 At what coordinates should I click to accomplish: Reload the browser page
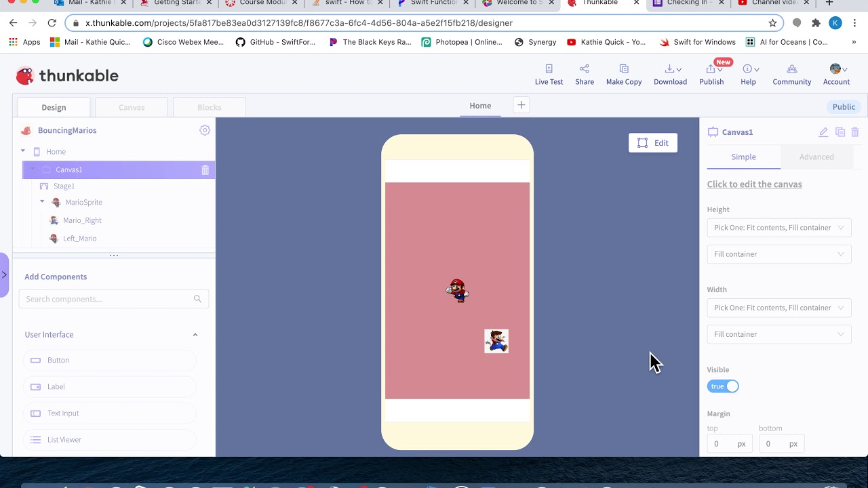pos(52,23)
